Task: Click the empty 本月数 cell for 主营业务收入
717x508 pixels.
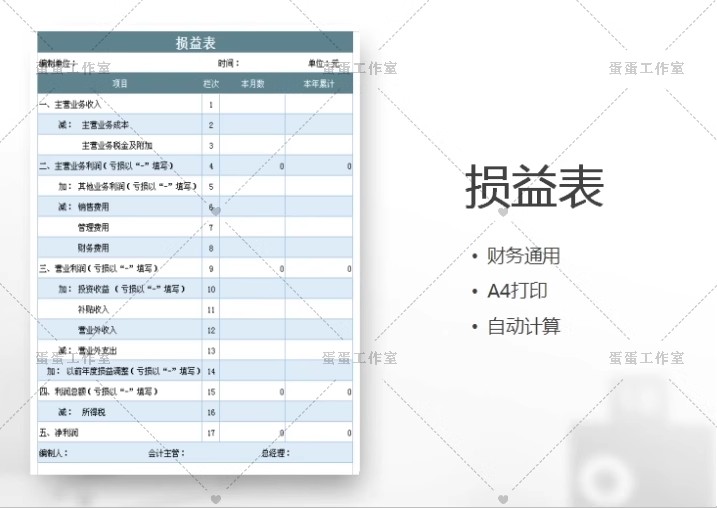Action: pos(252,105)
